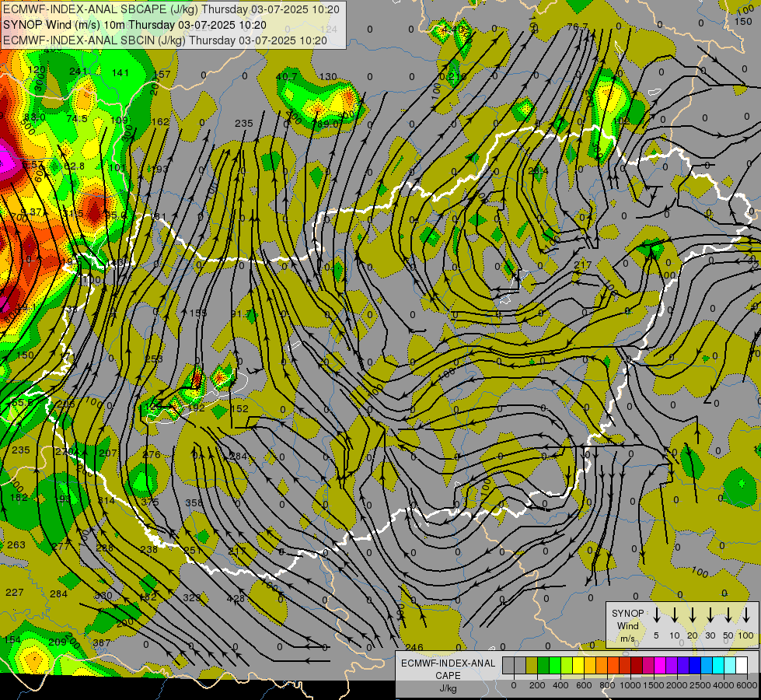This screenshot has height=700, width=761.
Task: Click the station value 263 on map
Action: [16, 544]
